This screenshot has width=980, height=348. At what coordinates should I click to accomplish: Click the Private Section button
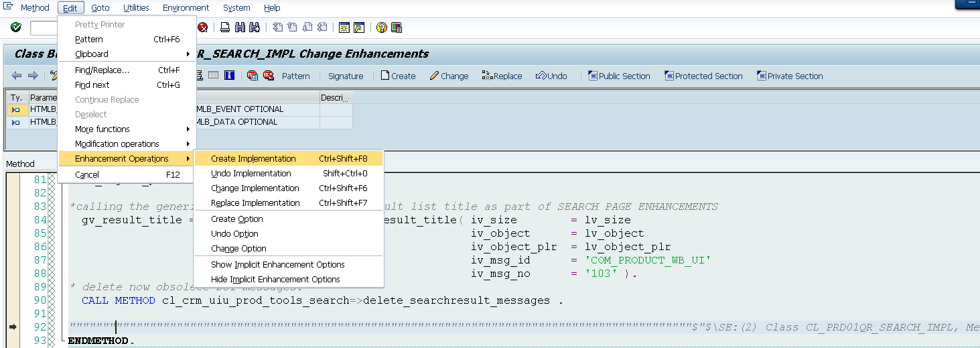(790, 76)
